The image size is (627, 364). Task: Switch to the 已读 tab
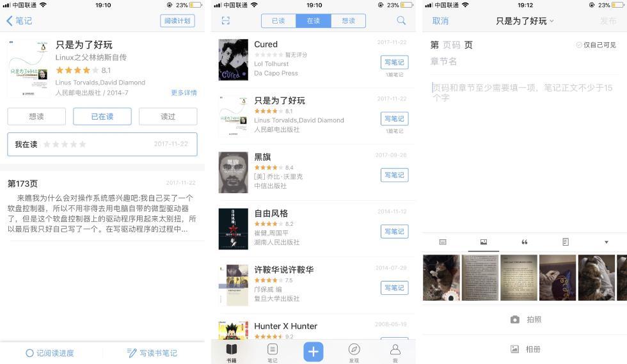pyautogui.click(x=278, y=21)
